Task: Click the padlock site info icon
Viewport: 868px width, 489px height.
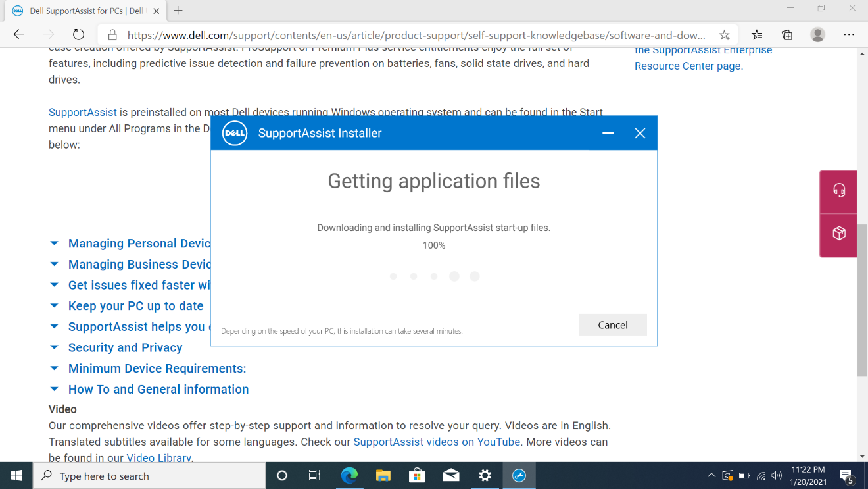Action: click(x=112, y=35)
